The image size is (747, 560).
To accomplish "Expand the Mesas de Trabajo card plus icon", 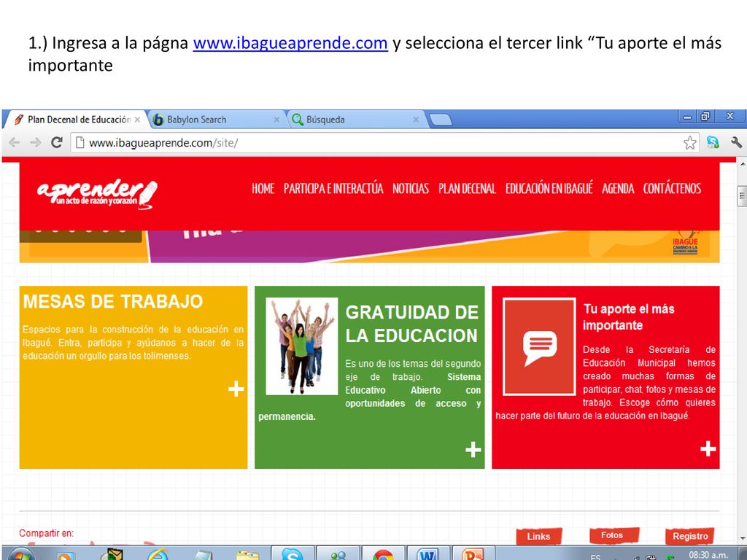I will click(x=236, y=389).
